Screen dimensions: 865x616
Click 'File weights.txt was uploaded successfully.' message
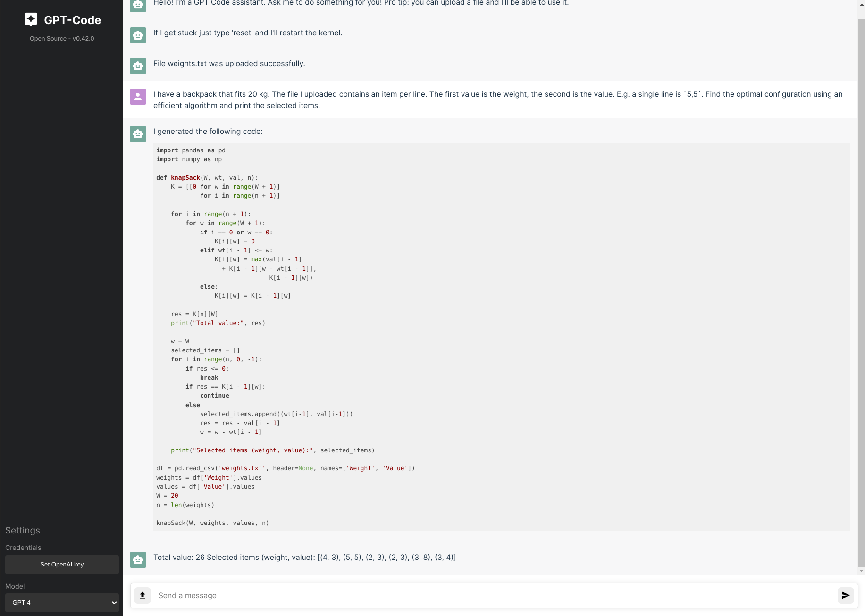(x=229, y=64)
